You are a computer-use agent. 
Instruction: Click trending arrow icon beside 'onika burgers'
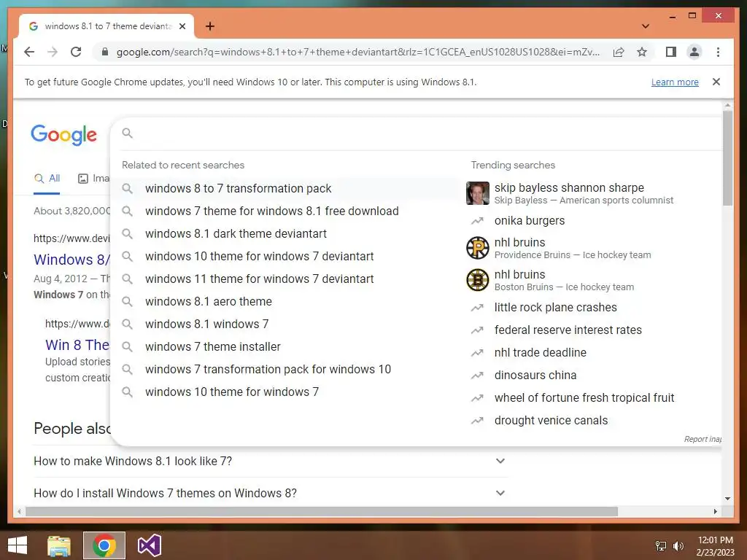477,221
